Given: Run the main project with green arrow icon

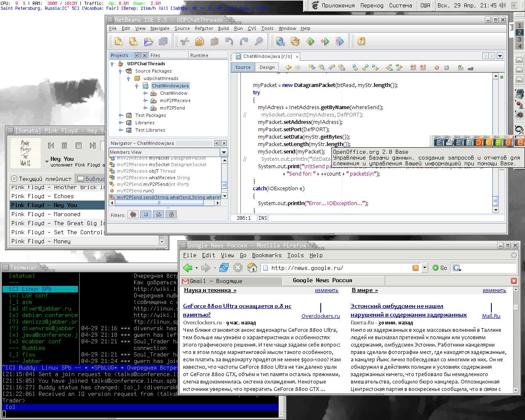Looking at the screenshot, I should click(310, 41).
